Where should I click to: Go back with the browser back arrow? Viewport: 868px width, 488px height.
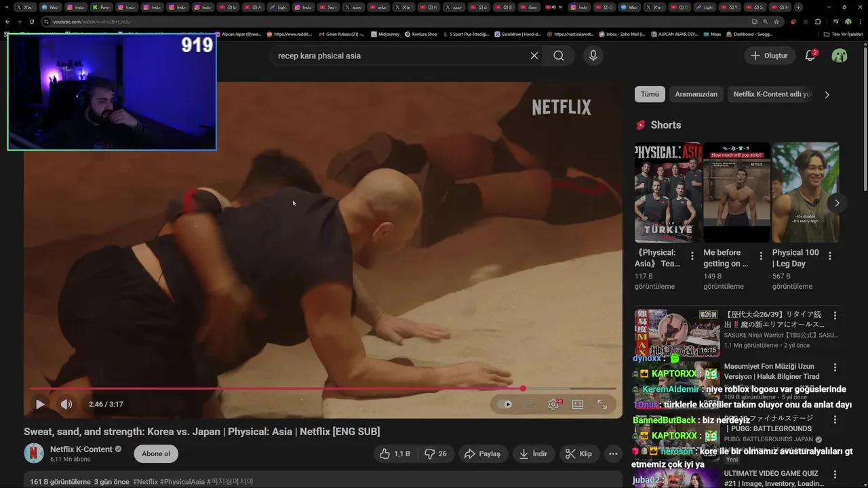[x=6, y=22]
